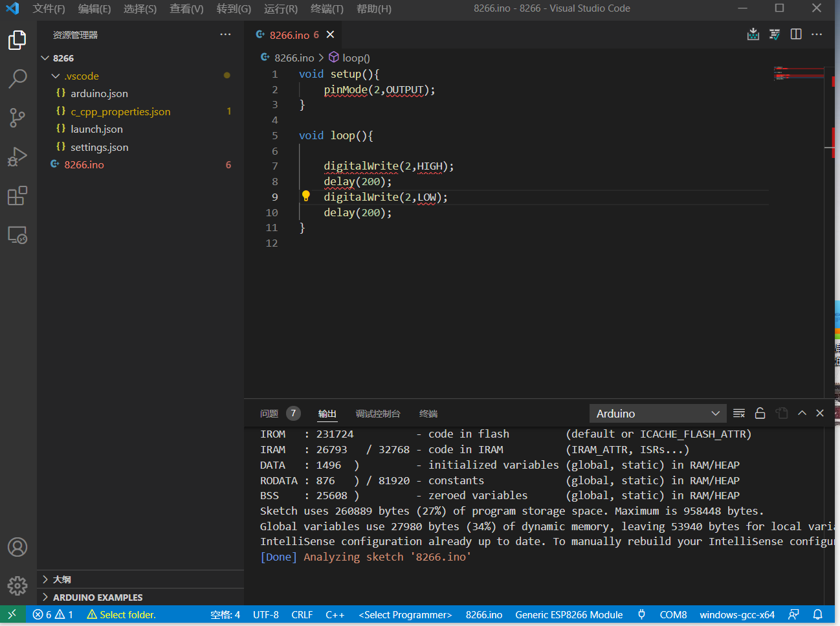Click the feedback icon in status bar
Image resolution: width=840 pixels, height=626 pixels.
[x=793, y=614]
